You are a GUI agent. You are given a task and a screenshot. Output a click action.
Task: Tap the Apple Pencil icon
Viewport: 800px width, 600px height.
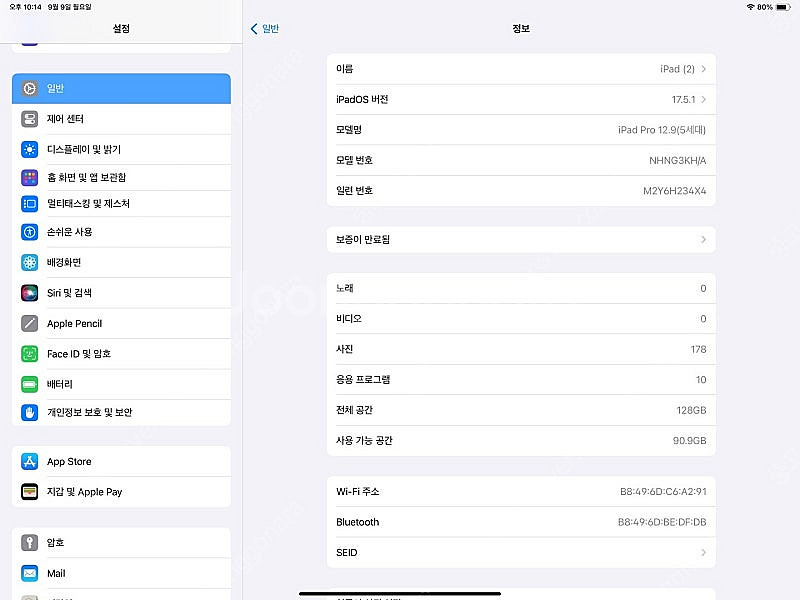pyautogui.click(x=30, y=323)
